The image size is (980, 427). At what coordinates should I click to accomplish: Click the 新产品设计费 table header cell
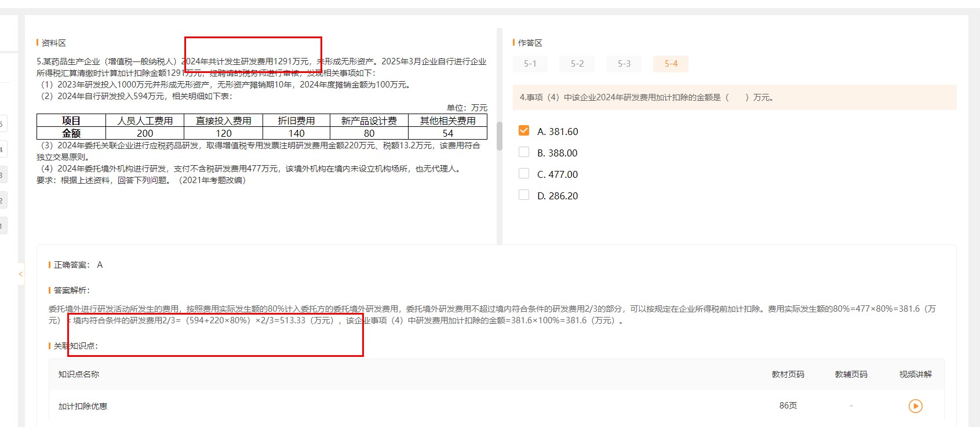(x=369, y=121)
